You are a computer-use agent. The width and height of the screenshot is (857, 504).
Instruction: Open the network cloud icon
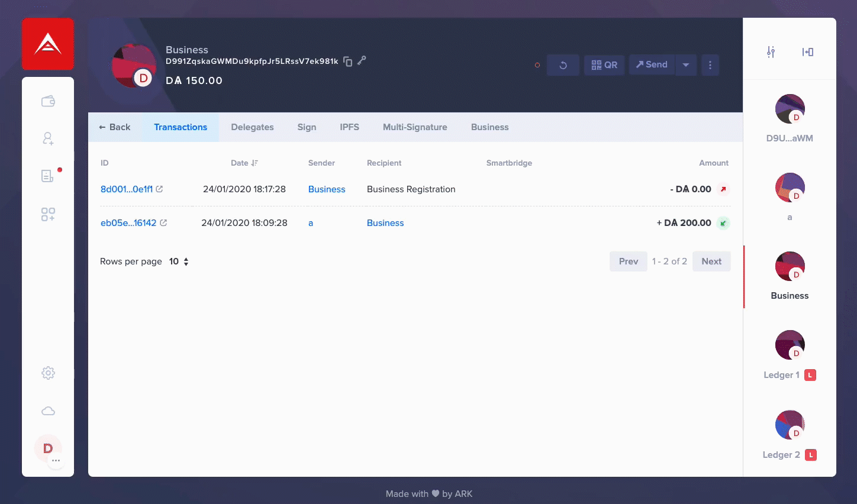(x=48, y=411)
